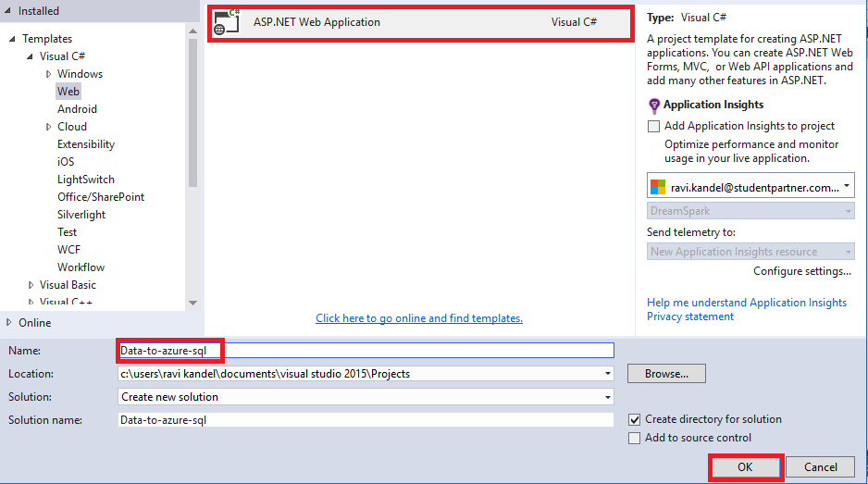Click the Name input field
The image size is (868, 484).
[x=366, y=351]
